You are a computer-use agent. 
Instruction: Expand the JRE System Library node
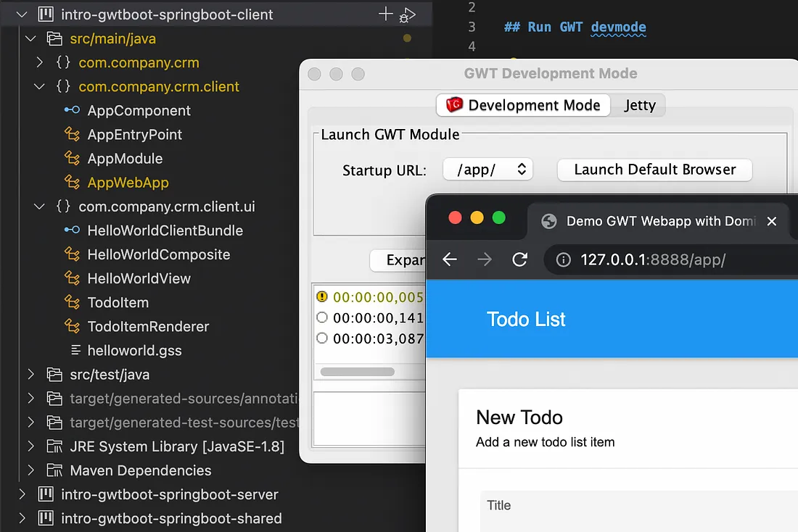31,446
